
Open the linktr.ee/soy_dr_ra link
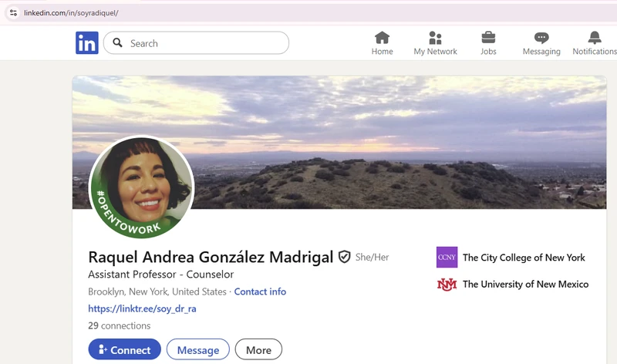pos(142,308)
